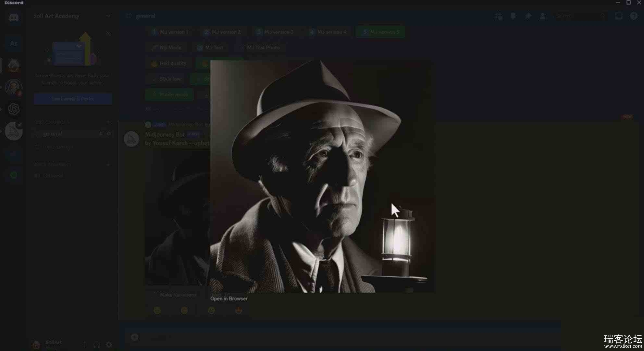The image size is (644, 351).
Task: Collapse the Text Channels category
Action: tap(51, 122)
